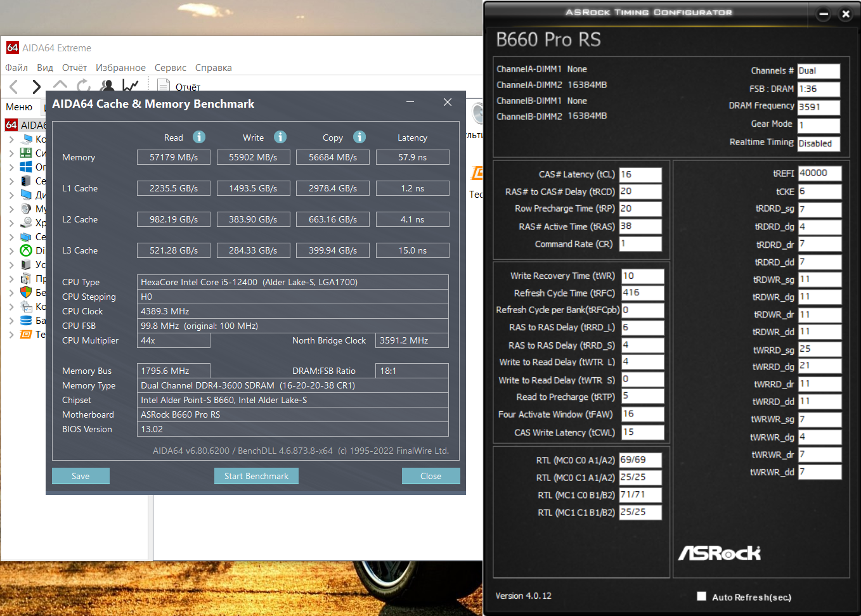Click the red 64 AIDA64 root tree icon
Image resolution: width=861 pixels, height=616 pixels.
pos(11,125)
